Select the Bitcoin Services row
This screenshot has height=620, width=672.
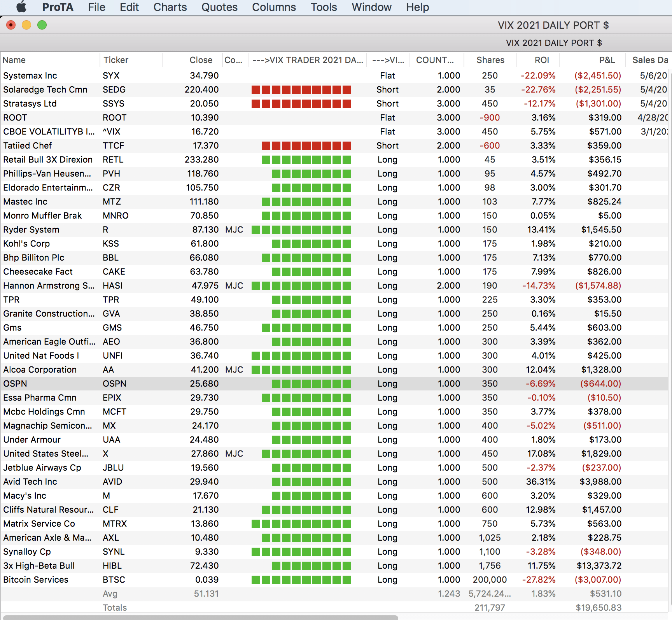[x=36, y=580]
